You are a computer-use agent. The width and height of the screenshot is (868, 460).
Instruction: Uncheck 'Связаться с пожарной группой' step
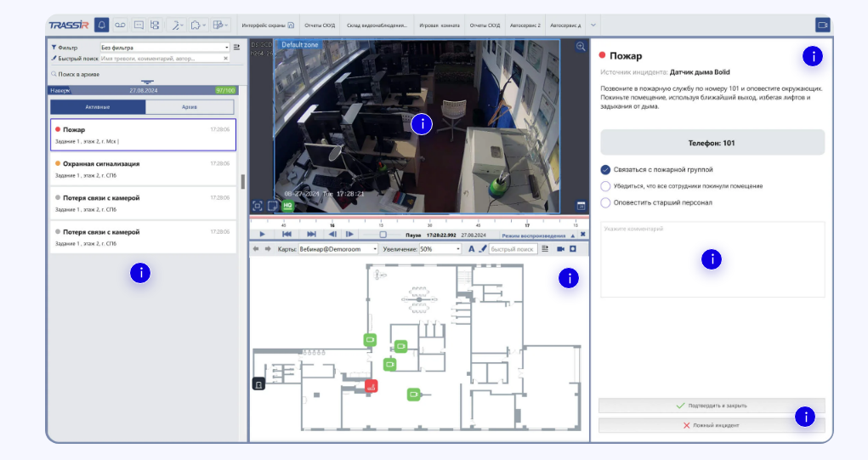pyautogui.click(x=605, y=170)
